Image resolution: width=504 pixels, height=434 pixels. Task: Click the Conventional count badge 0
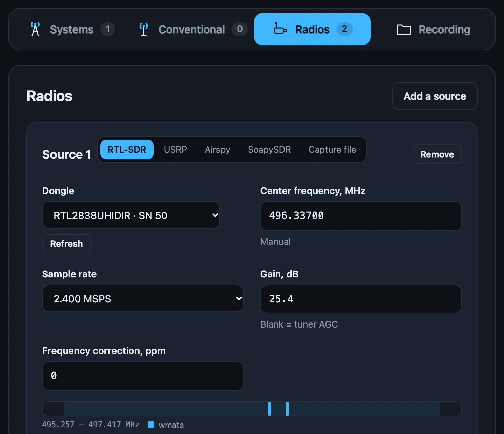240,29
